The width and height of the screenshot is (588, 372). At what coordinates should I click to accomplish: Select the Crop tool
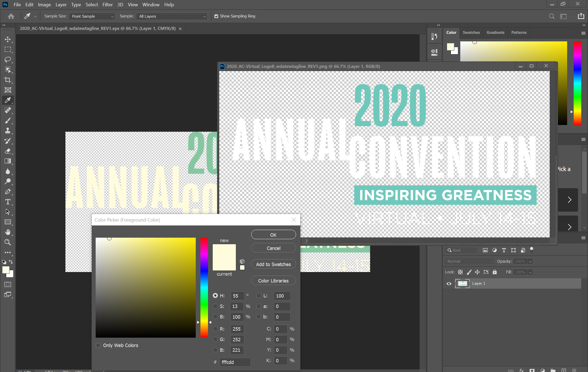tap(8, 80)
